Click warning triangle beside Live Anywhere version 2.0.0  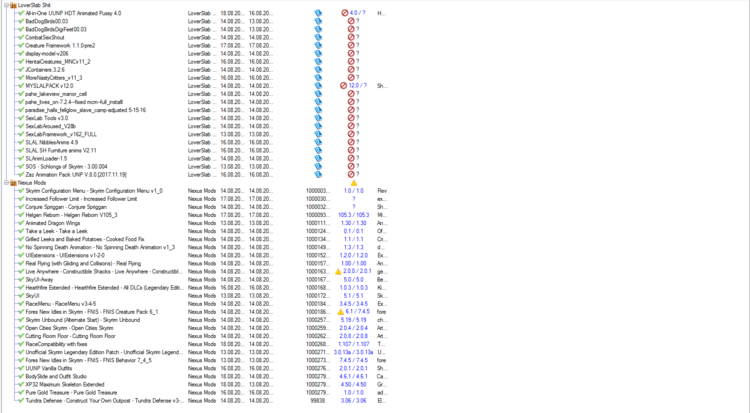coord(338,271)
